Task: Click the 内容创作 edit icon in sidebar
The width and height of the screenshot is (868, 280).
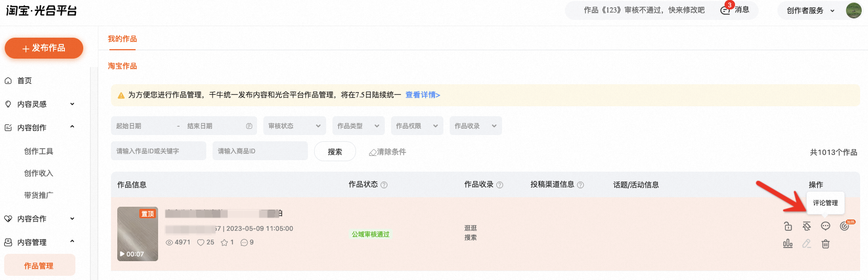Action: tap(8, 128)
